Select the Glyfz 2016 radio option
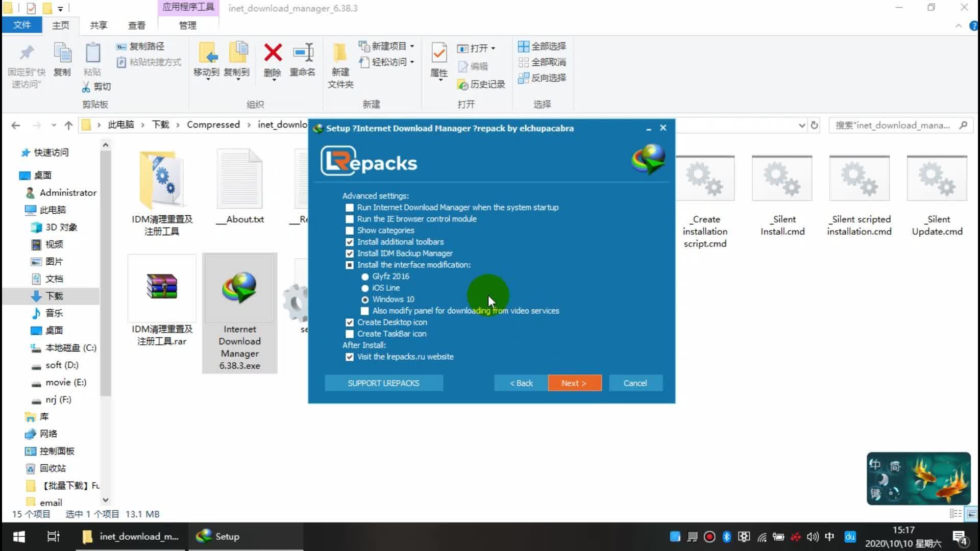This screenshot has width=980, height=551. coord(365,277)
